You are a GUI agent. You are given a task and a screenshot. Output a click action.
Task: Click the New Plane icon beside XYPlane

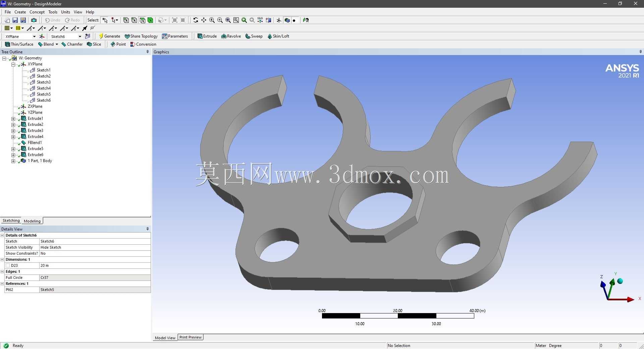tap(42, 36)
